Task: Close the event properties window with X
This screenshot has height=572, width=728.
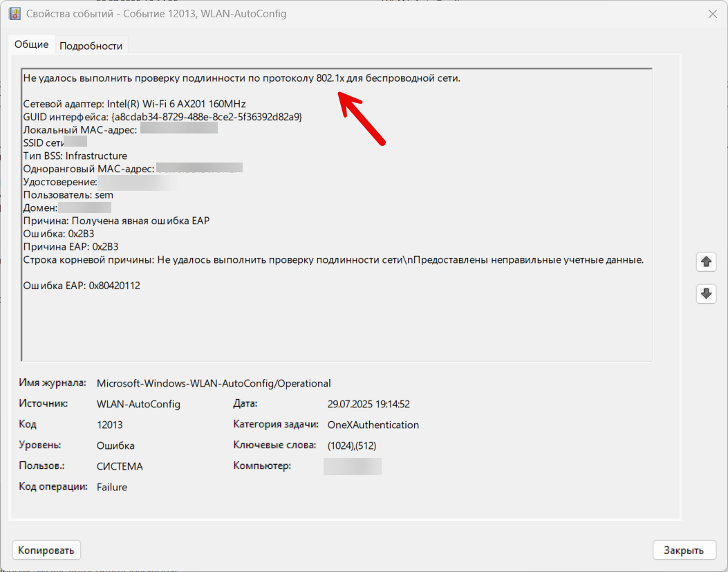Action: tap(712, 14)
